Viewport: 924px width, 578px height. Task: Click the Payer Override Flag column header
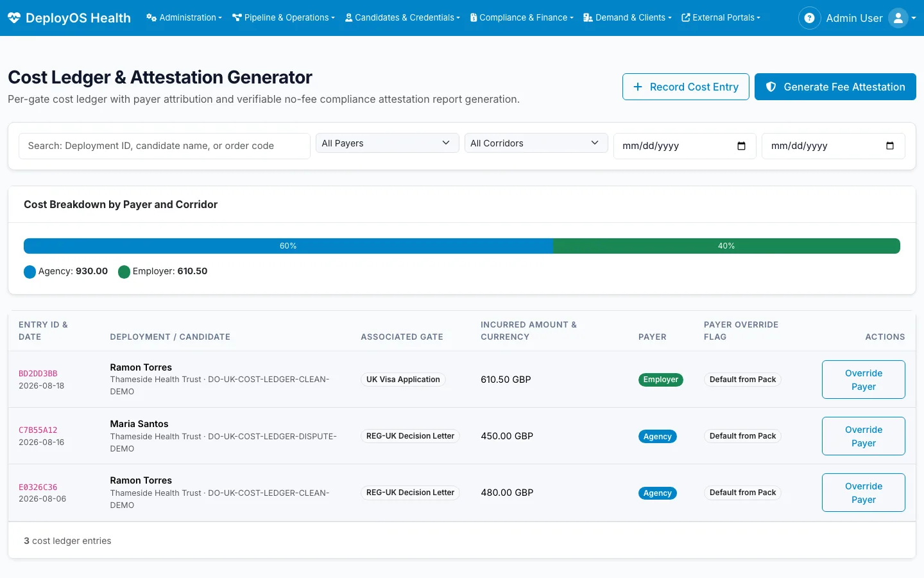click(x=741, y=331)
